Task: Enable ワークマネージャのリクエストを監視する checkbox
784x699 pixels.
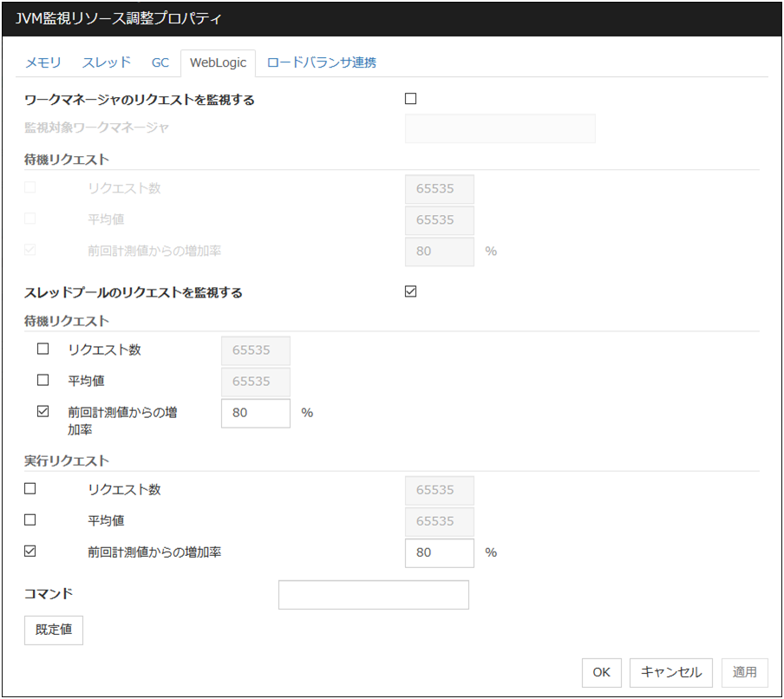Action: pos(411,99)
